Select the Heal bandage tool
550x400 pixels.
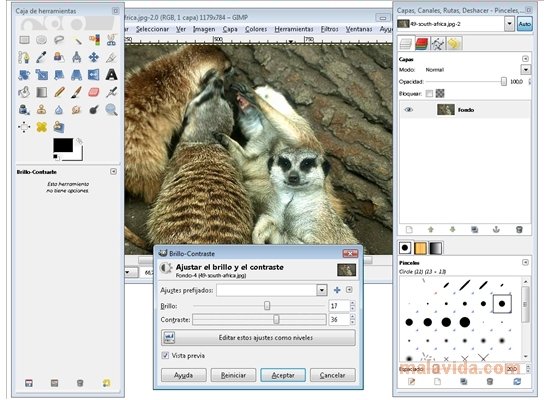pyautogui.click(x=41, y=127)
